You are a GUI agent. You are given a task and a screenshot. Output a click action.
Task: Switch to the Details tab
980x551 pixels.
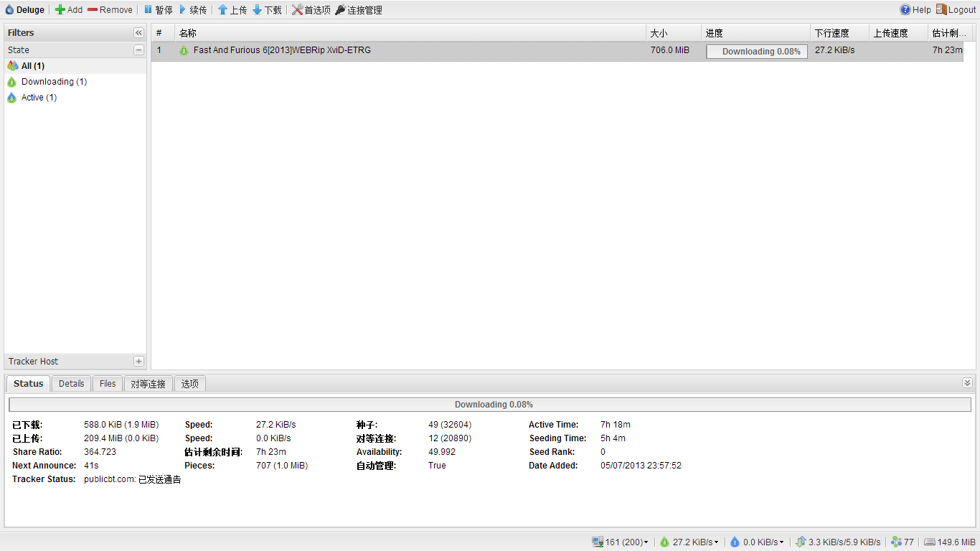click(x=71, y=384)
